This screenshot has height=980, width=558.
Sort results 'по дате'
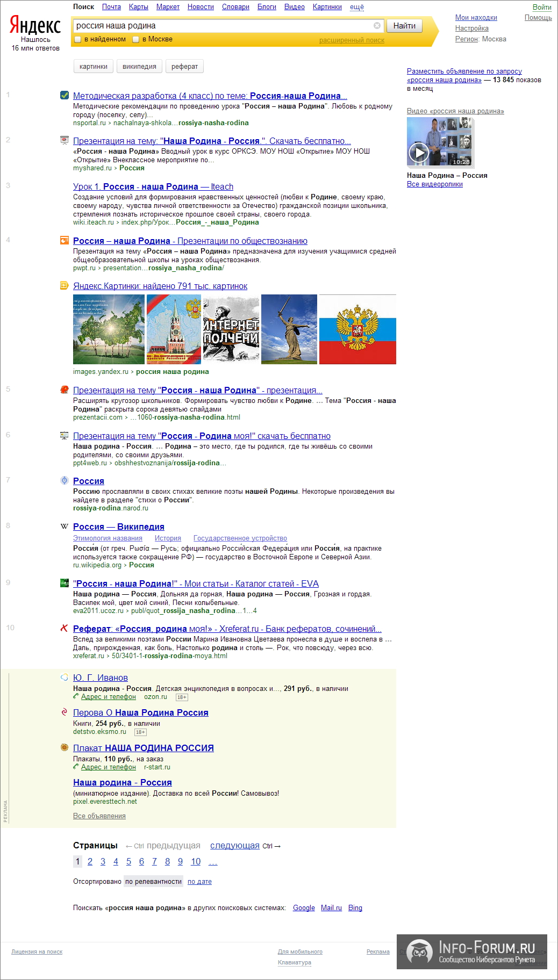tap(199, 882)
